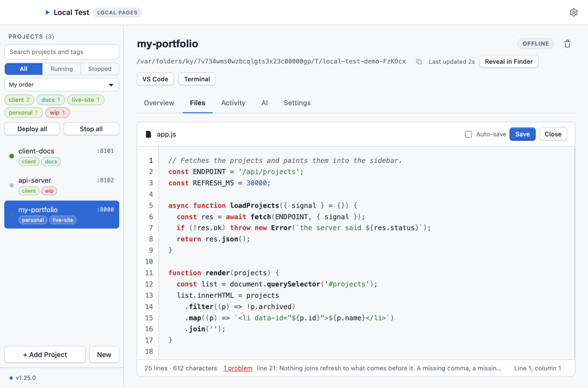Toggle the personal tag filter
This screenshot has height=388, width=588.
click(x=24, y=113)
